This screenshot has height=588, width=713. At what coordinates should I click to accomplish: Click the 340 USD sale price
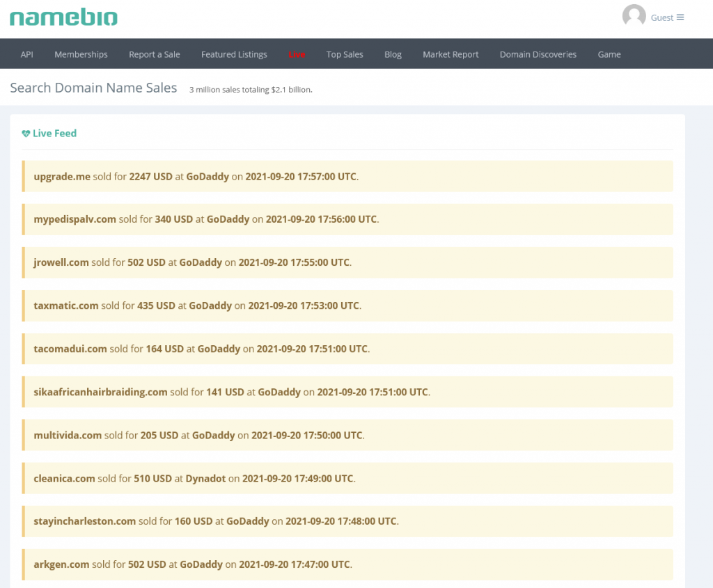click(173, 219)
